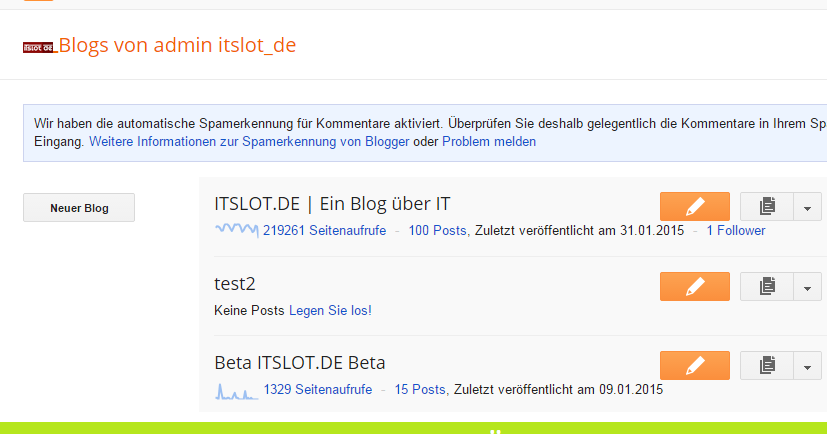Open Weitere Informationen zur Spamerkennung von Blogger
This screenshot has width=827, height=434.
click(x=249, y=141)
